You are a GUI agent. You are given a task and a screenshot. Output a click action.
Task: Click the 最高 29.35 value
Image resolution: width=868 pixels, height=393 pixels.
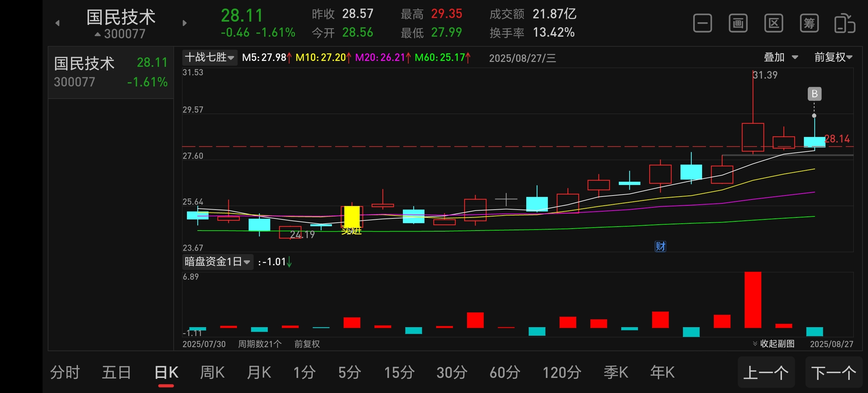(x=446, y=14)
